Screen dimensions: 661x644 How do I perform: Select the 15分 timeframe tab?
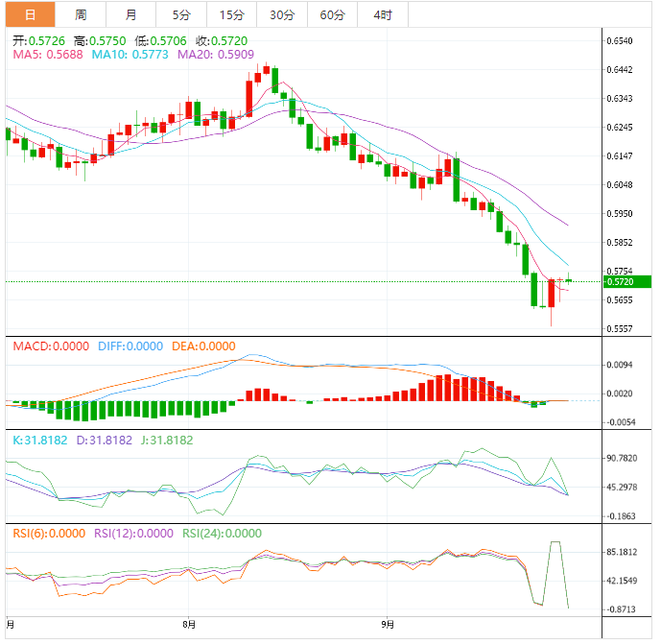click(231, 14)
